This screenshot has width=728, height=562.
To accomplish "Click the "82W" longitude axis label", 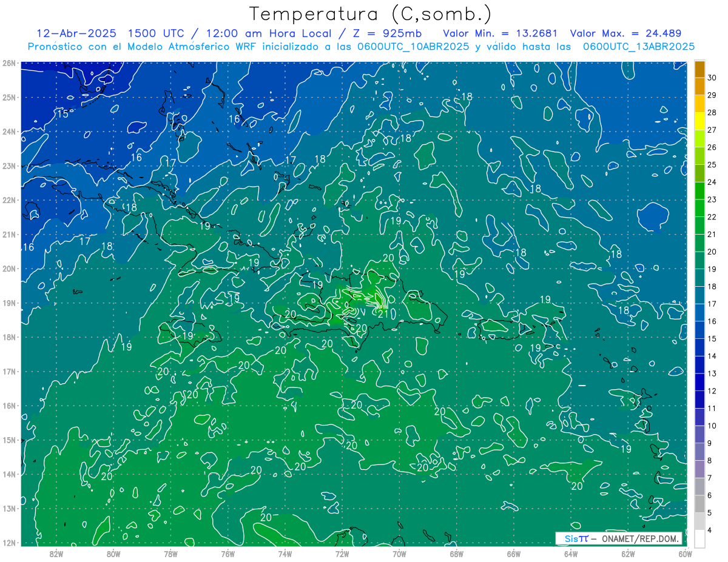I will tap(56, 554).
